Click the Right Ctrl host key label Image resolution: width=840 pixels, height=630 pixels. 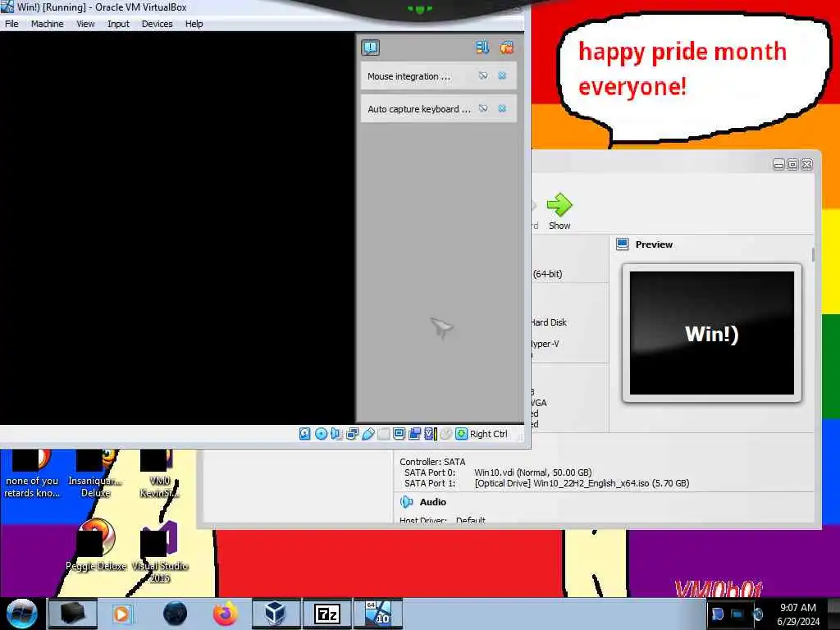489,435
